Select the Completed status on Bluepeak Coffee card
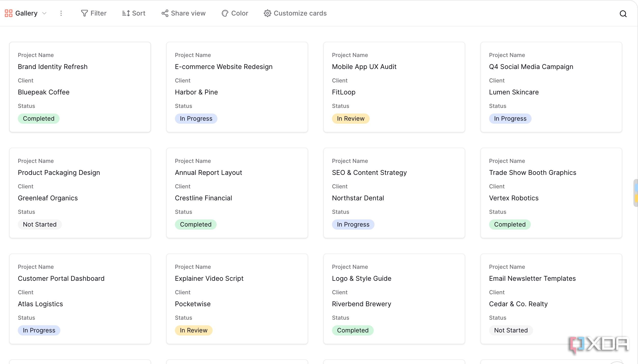The width and height of the screenshot is (638, 364). 39,119
